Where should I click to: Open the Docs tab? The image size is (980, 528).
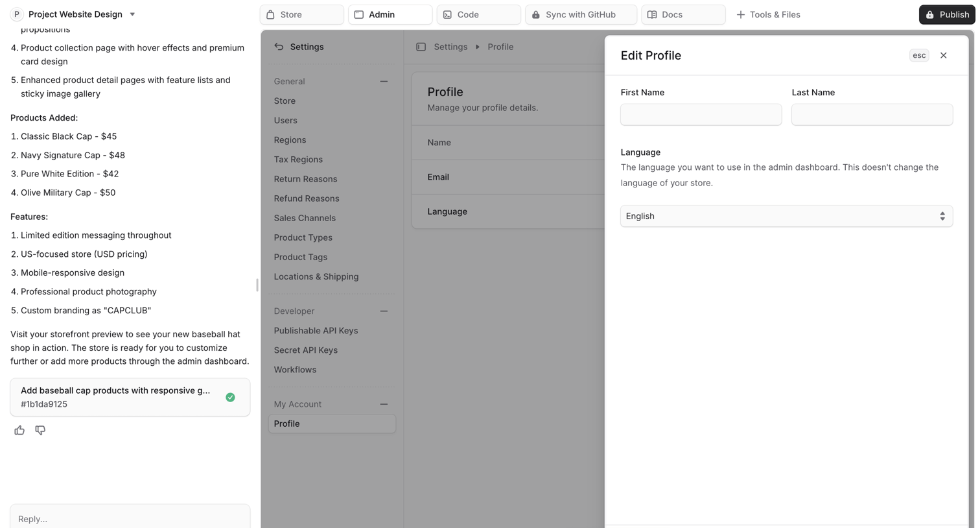pyautogui.click(x=683, y=14)
